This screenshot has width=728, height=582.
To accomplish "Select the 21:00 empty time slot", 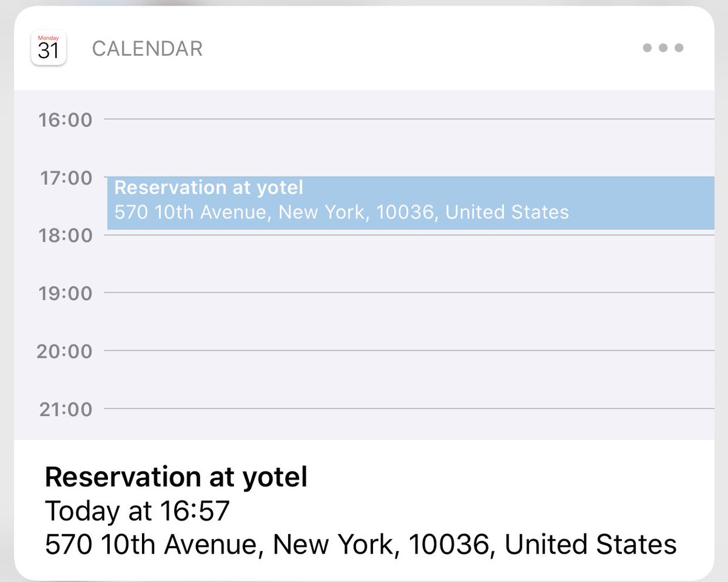I will click(409, 409).
